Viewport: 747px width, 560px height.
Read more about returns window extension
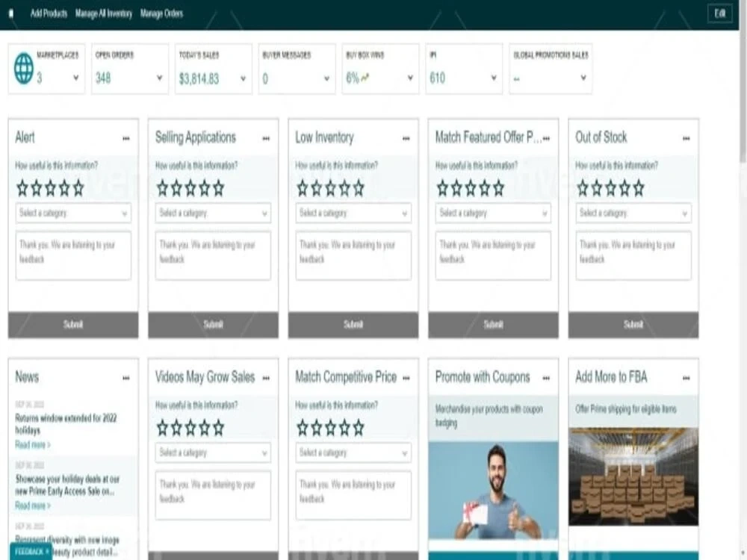tap(32, 445)
